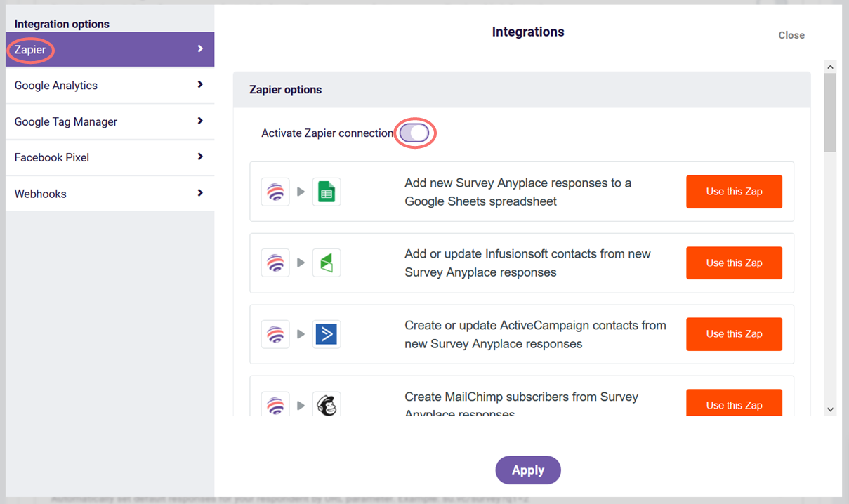Viewport: 849px width, 504px height.
Task: Click the Infusionsoft contacts zap description
Action: (x=527, y=263)
